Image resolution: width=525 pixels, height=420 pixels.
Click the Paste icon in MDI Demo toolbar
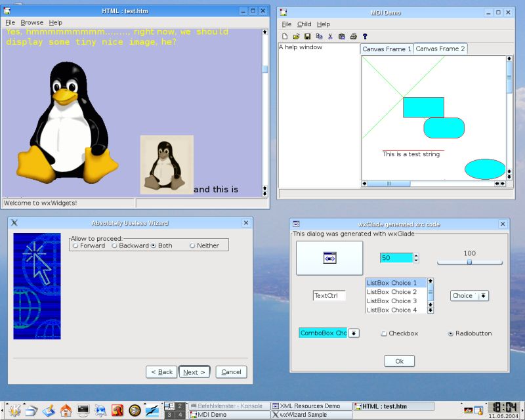pyautogui.click(x=342, y=37)
